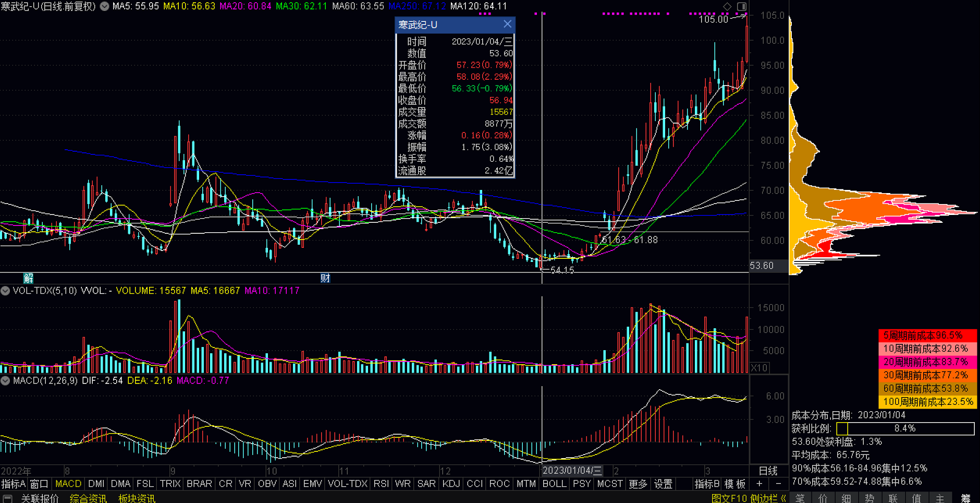Click the X10 volume scale button
980x503 pixels.
click(759, 368)
